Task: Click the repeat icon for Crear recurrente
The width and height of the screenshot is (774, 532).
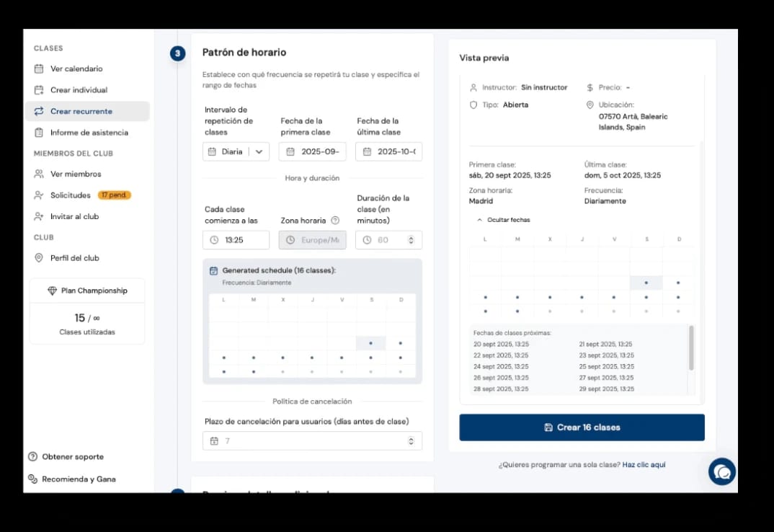Action: click(39, 111)
